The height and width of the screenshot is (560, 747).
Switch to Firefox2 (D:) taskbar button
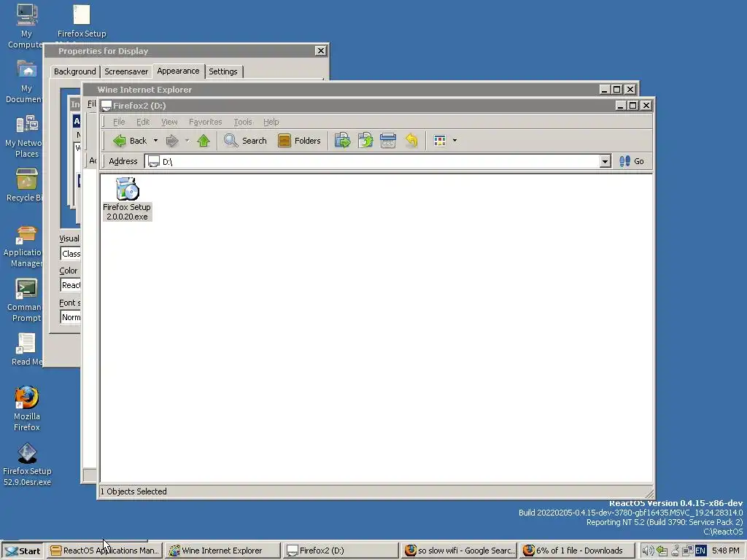[340, 551]
